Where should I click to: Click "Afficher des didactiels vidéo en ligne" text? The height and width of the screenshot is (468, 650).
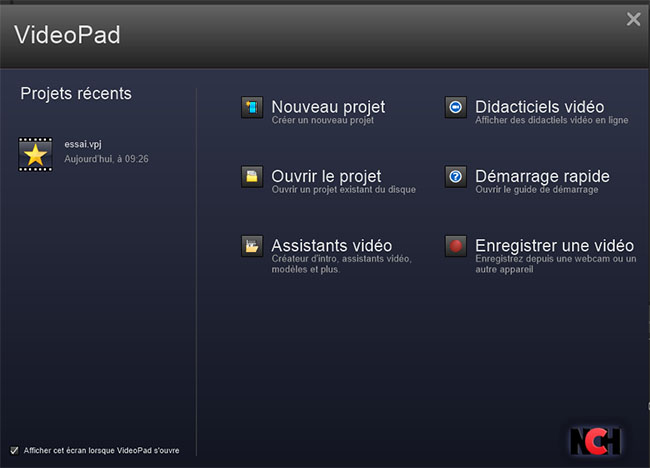552,120
